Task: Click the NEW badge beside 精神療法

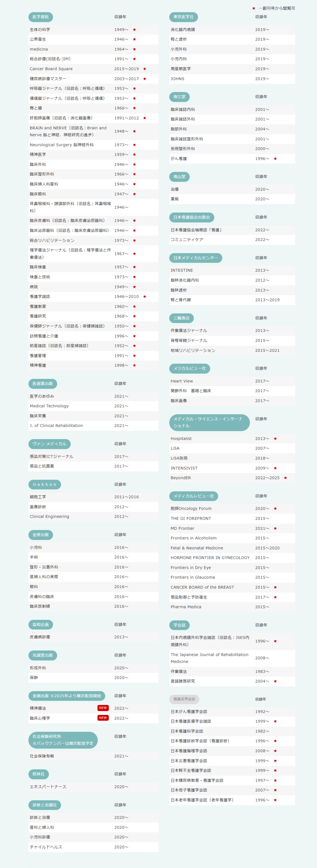Action: 103,708
